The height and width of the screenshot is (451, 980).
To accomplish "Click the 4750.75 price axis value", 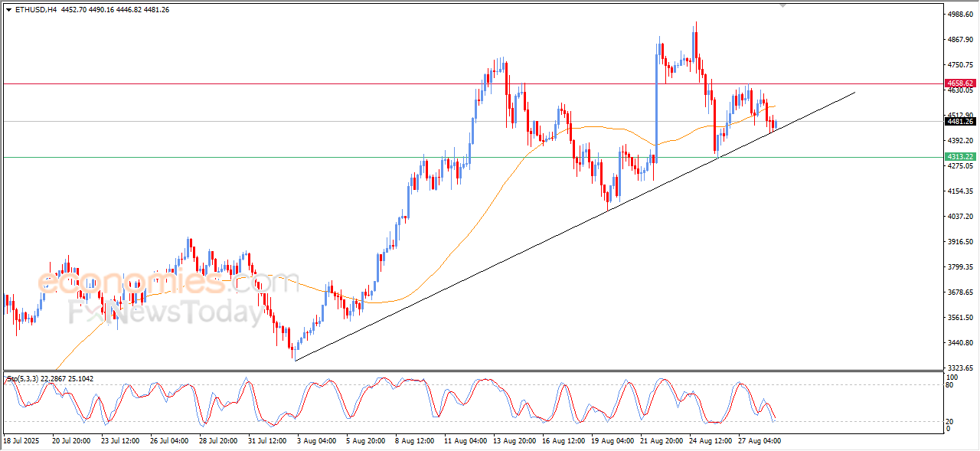I will pos(960,64).
